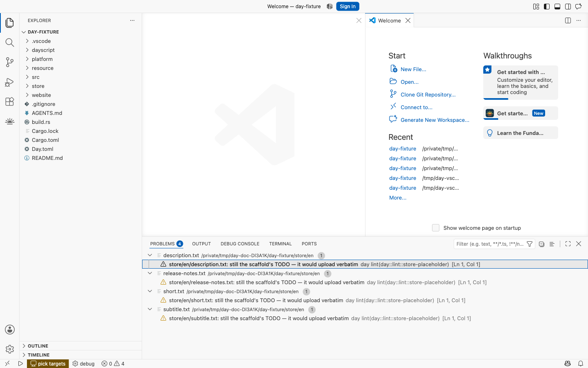Toggle the primary side bar visibility
The height and width of the screenshot is (368, 588).
point(547,7)
